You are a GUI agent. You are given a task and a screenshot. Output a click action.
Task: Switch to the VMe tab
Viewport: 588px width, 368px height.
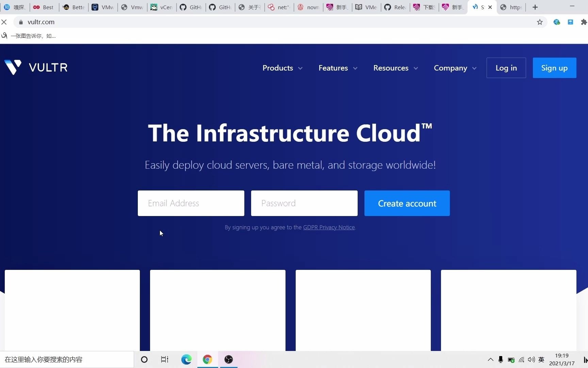[x=366, y=7]
